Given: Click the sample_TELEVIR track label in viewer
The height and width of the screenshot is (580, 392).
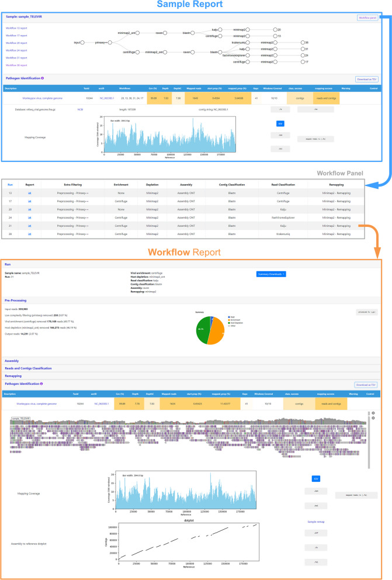Looking at the screenshot, I should (20, 419).
